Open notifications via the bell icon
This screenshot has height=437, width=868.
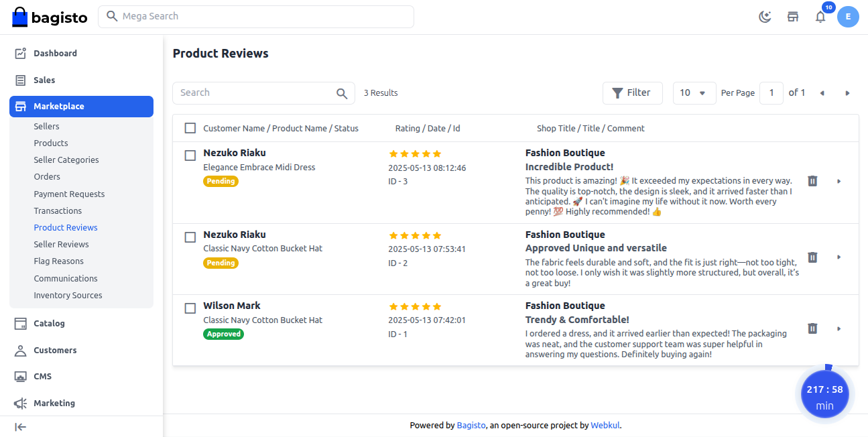tap(820, 16)
